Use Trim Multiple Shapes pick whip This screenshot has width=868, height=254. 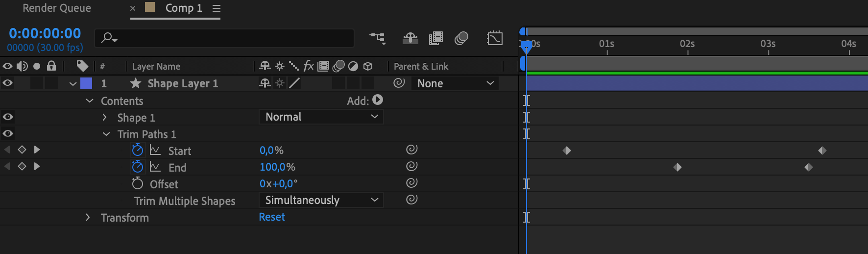click(x=412, y=199)
